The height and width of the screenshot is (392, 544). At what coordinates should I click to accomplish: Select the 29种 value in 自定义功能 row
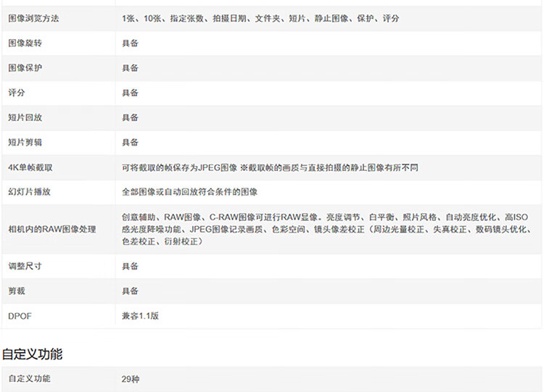pos(131,379)
